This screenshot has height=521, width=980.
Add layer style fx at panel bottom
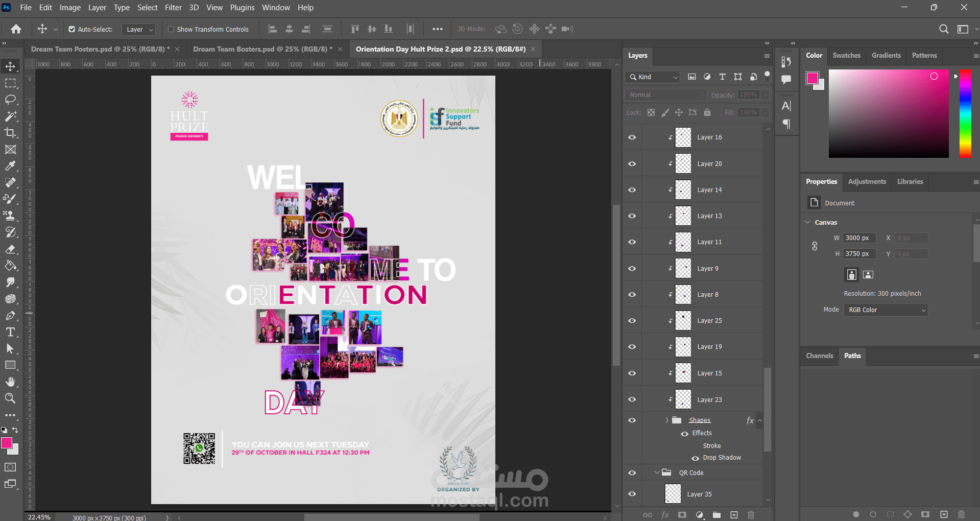(665, 515)
